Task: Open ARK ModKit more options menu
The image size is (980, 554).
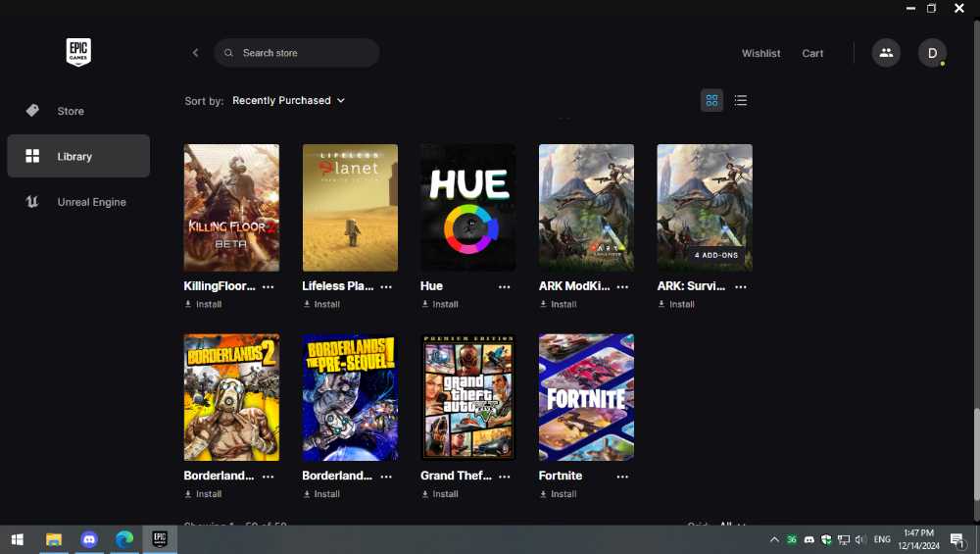Action: click(622, 286)
